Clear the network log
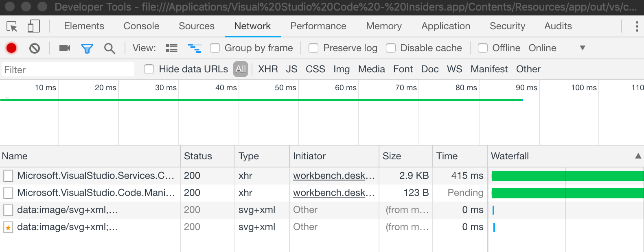This screenshot has width=644, height=252. click(x=35, y=48)
